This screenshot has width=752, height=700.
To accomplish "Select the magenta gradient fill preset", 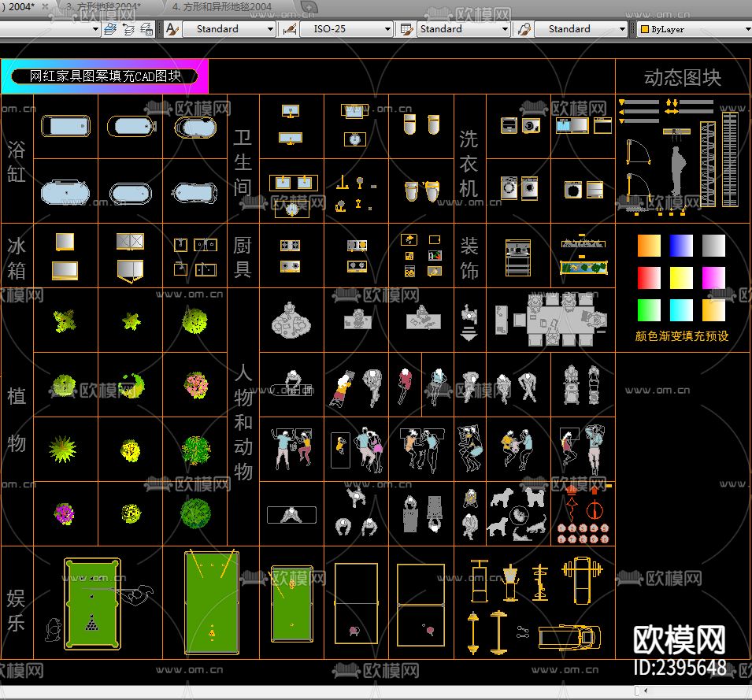I will (x=713, y=278).
